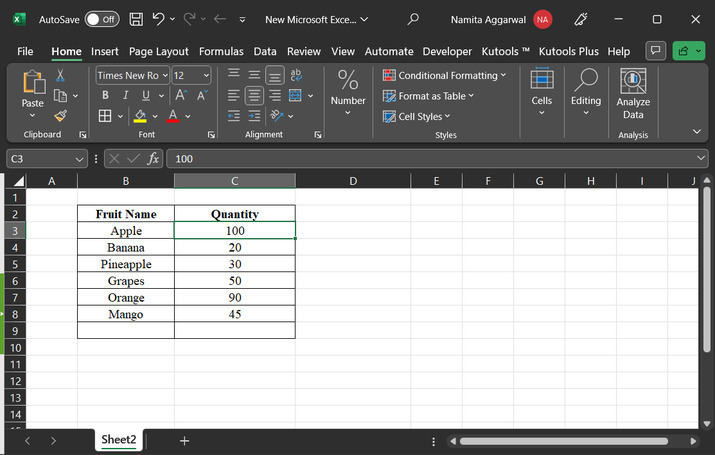Apply the yellow Fill Color swatch
The image size is (715, 455).
coord(140,117)
